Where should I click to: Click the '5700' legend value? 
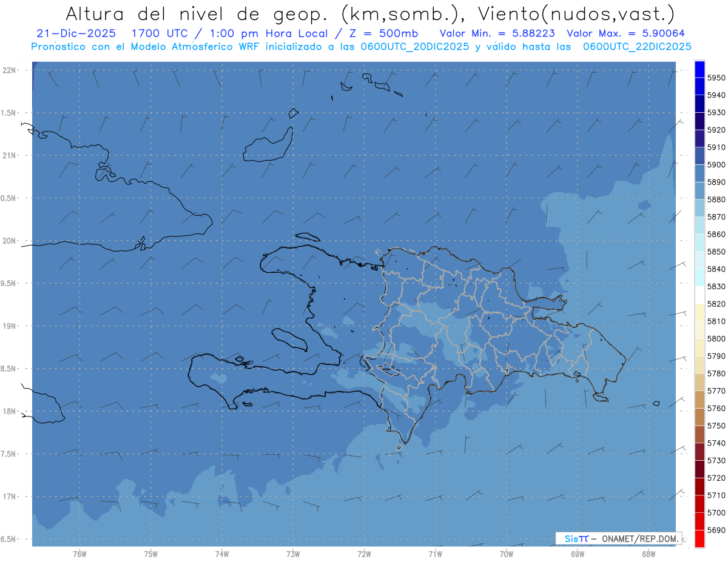coord(716,512)
